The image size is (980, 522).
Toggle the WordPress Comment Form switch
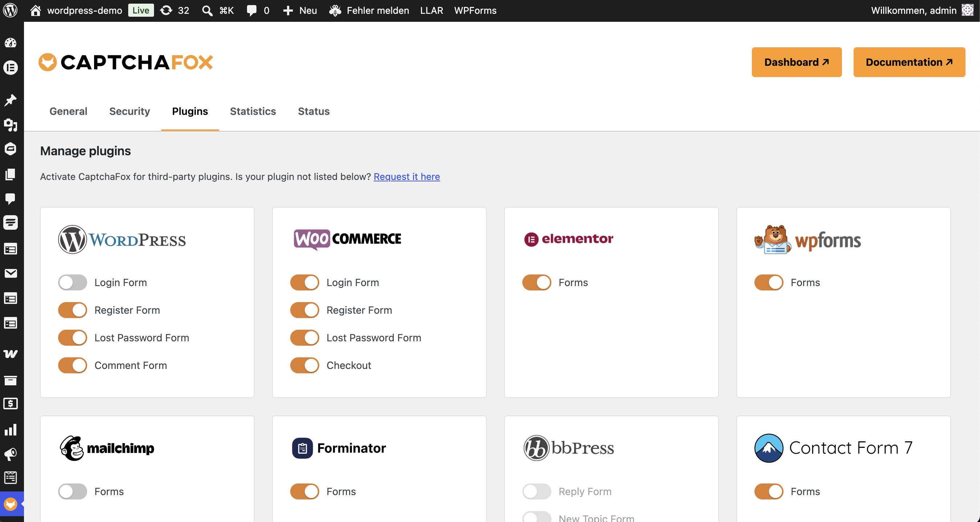click(x=73, y=366)
